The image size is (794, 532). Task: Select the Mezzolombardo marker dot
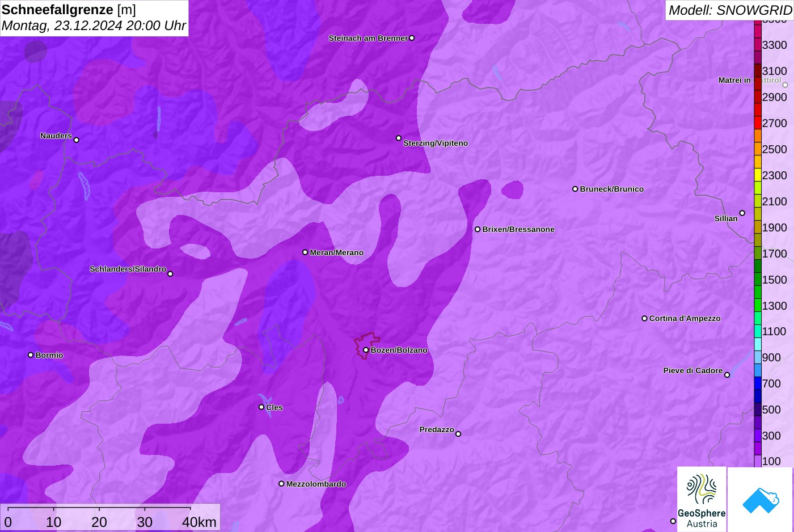click(x=281, y=484)
